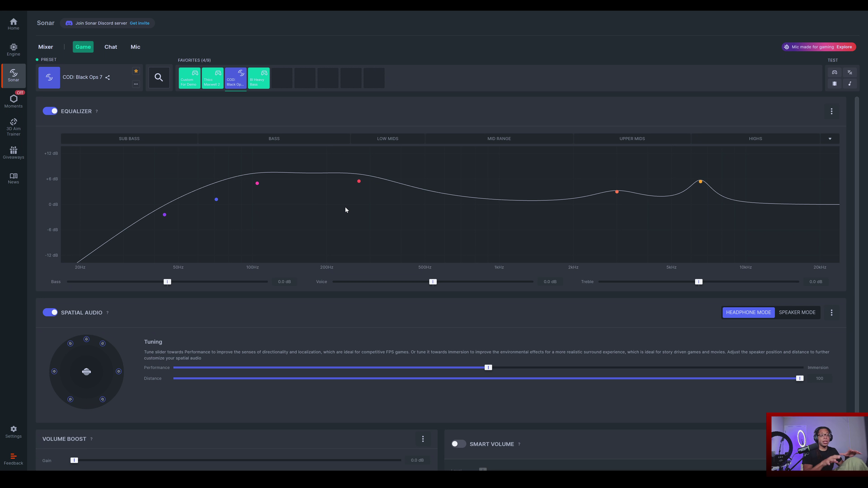Enable the Smart Volume toggle
This screenshot has width=868, height=488.
[458, 444]
